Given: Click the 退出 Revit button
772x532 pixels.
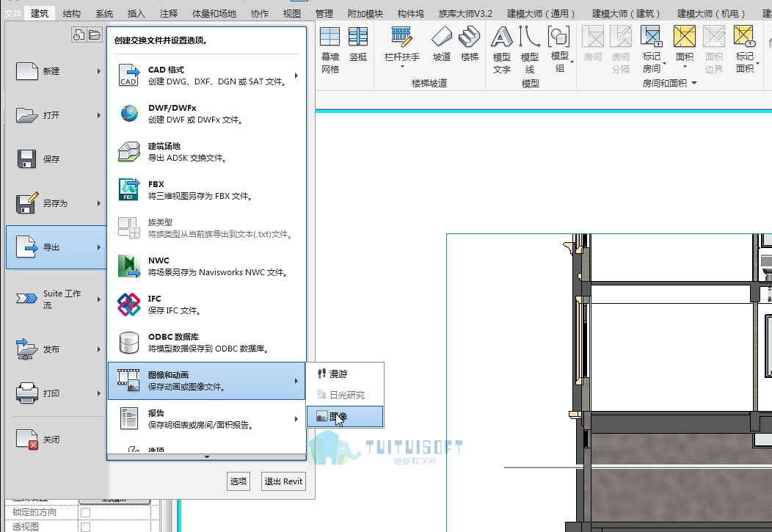Looking at the screenshot, I should [x=283, y=481].
